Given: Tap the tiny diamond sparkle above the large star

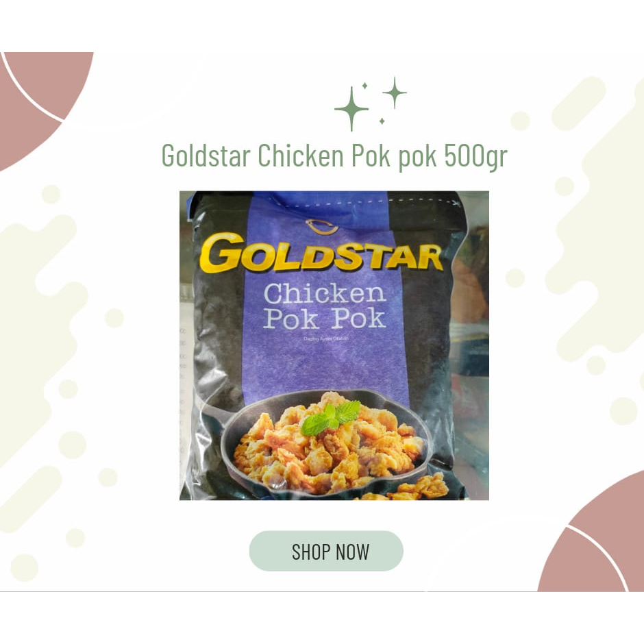Looking at the screenshot, I should click(364, 86).
